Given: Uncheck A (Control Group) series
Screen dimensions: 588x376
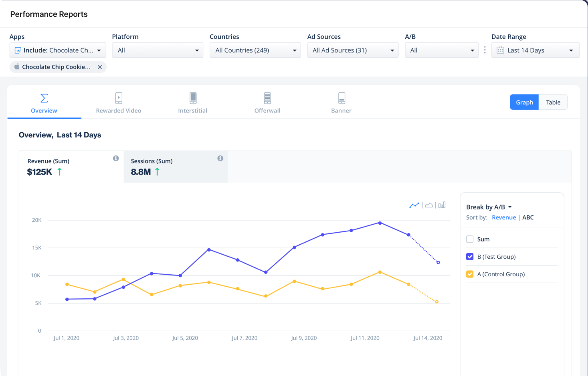Looking at the screenshot, I should (x=470, y=274).
